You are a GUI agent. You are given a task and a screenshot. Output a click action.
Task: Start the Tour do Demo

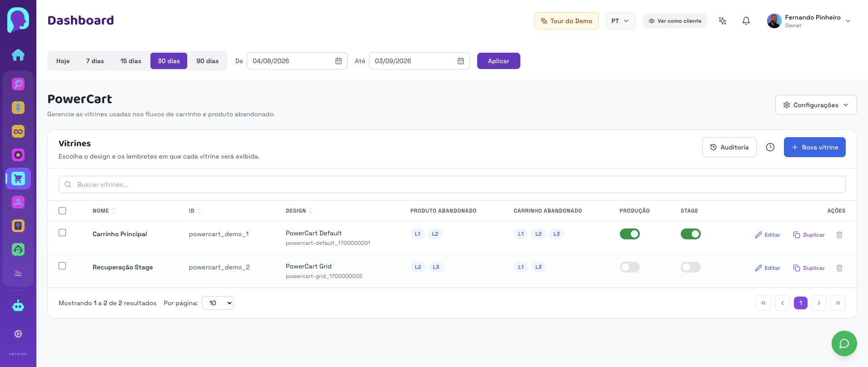pos(566,21)
